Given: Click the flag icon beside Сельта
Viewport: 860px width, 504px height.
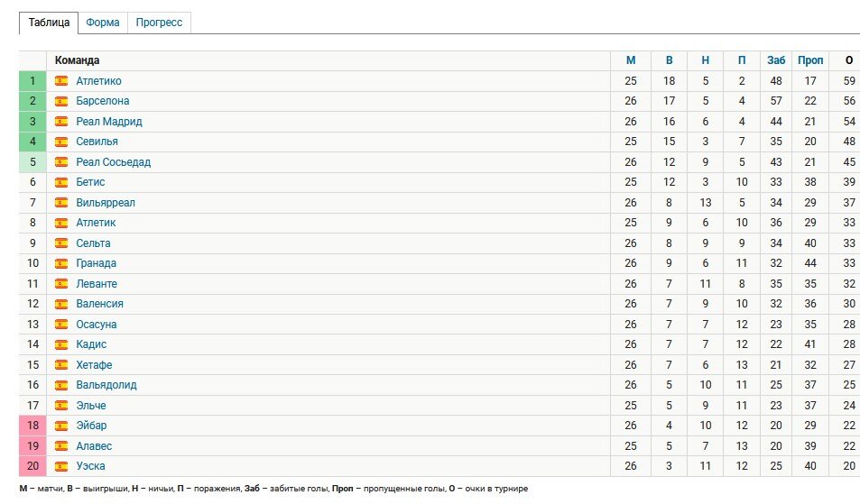Looking at the screenshot, I should [61, 243].
